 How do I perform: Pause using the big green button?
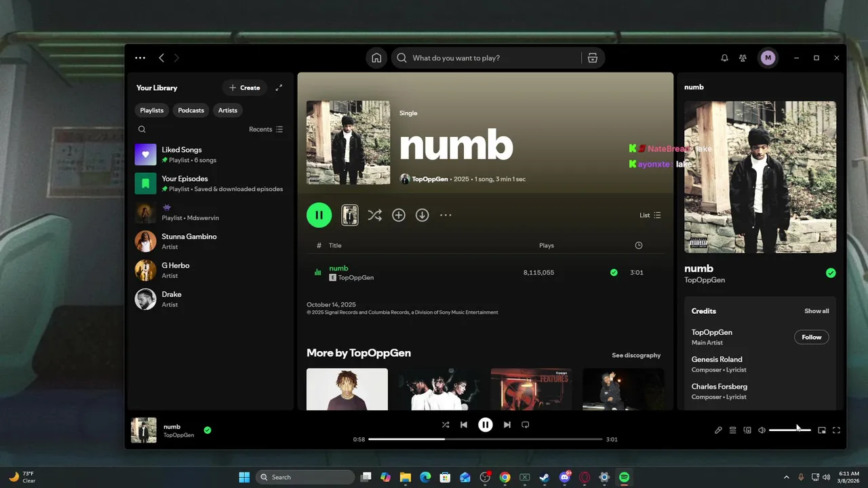(319, 215)
